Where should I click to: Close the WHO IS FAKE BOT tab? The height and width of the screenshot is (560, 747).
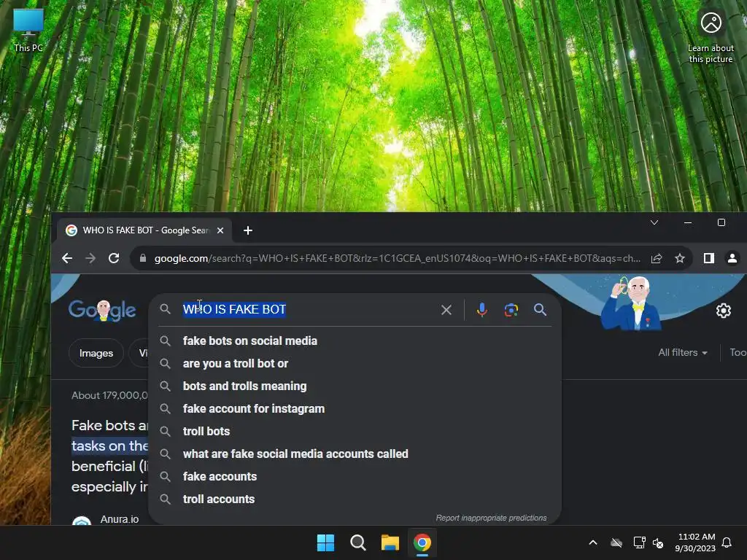tap(220, 230)
